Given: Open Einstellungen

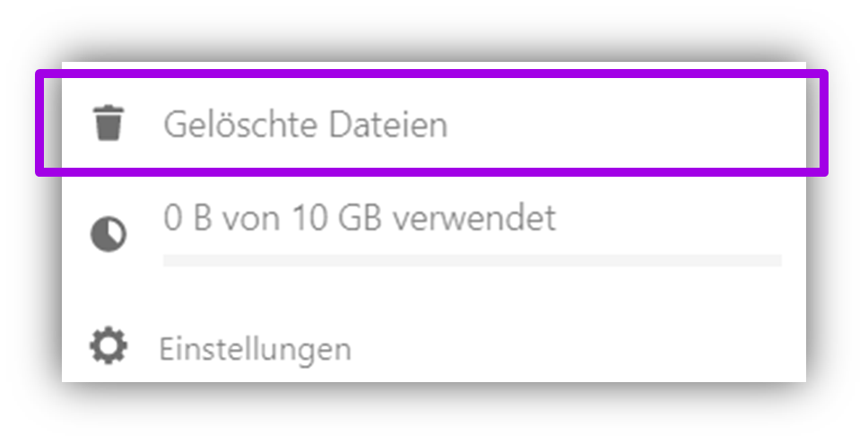Looking at the screenshot, I should coord(256,348).
